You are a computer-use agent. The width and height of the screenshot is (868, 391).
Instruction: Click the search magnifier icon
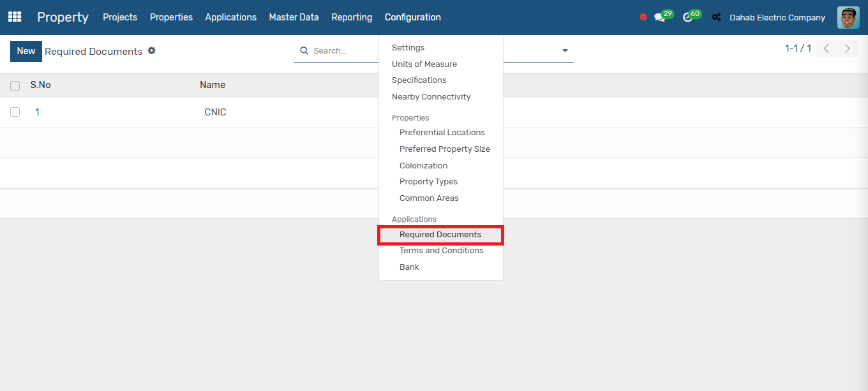click(304, 50)
